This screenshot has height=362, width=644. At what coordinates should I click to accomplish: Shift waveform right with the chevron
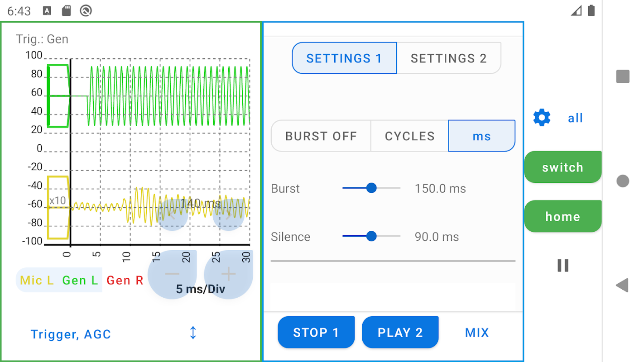click(228, 215)
